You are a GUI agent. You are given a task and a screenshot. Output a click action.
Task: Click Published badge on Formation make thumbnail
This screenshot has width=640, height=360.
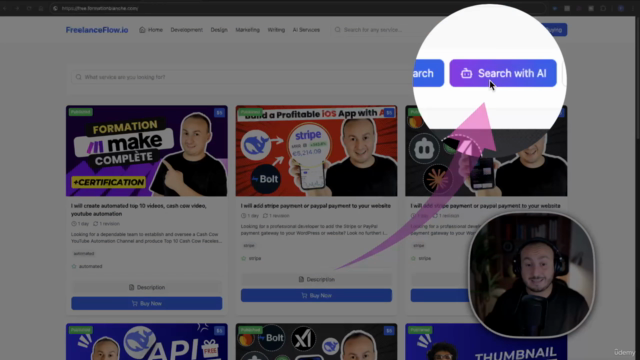coord(80,112)
